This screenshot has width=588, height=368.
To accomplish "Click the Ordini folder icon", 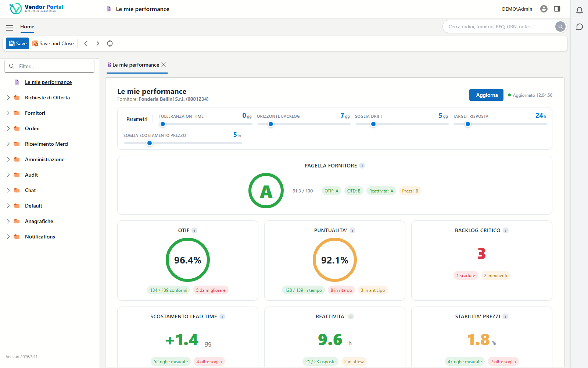I will click(17, 128).
